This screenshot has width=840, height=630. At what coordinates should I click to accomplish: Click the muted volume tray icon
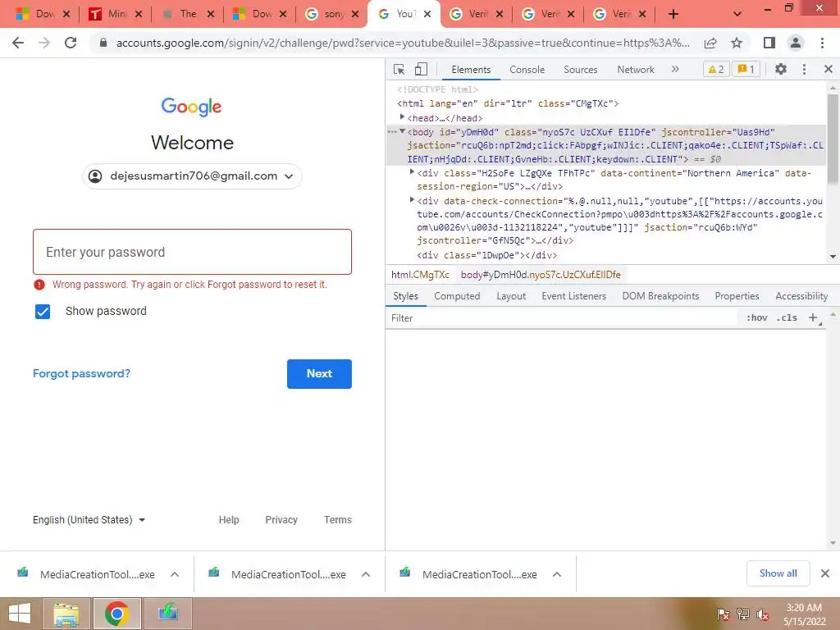(763, 614)
